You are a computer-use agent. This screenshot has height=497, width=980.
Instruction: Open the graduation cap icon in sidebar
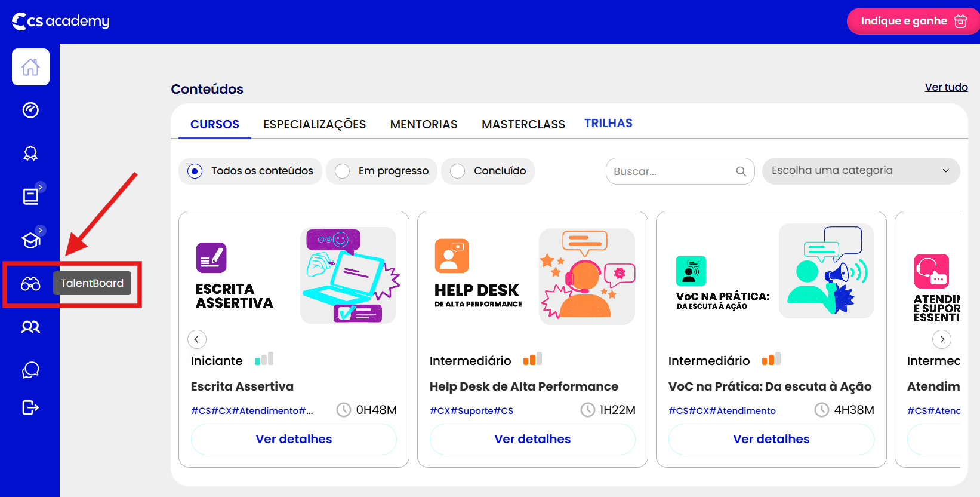[x=30, y=240]
